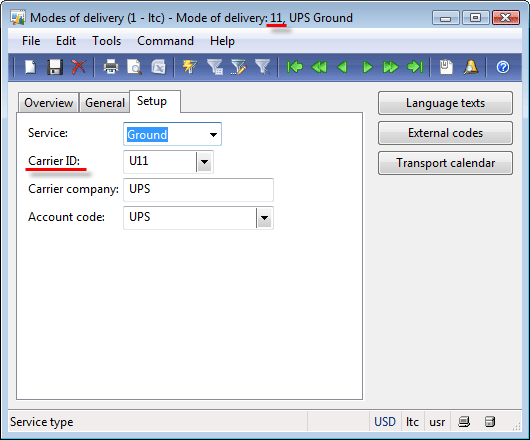This screenshot has height=440, width=530.
Task: Switch to the Overview tab
Action: tap(48, 103)
